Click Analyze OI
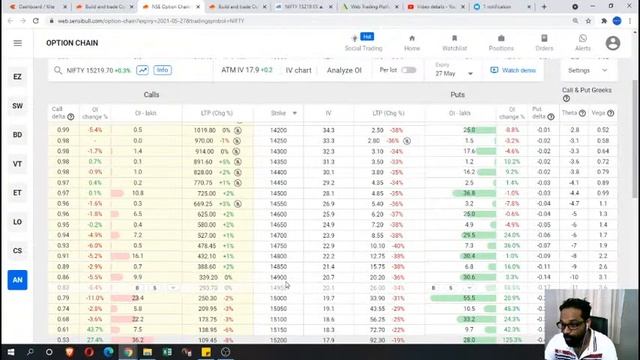This screenshot has width=640, height=360. (x=344, y=70)
